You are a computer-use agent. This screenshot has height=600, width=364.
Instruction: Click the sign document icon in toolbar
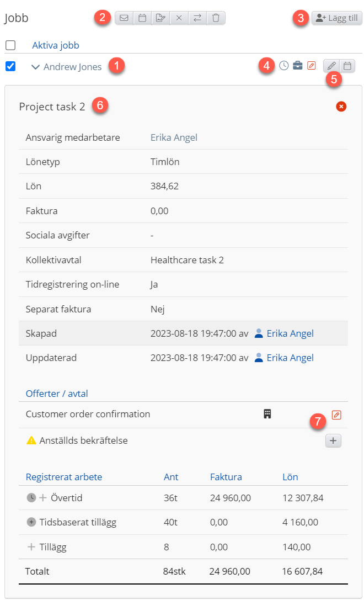pos(160,18)
